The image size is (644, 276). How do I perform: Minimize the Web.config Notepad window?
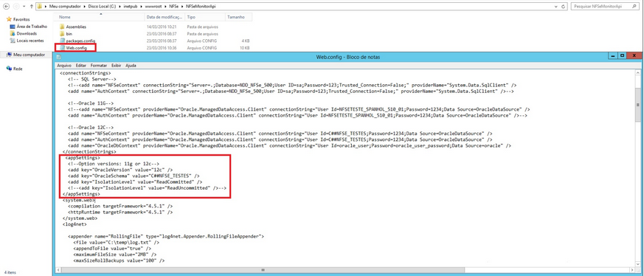click(x=614, y=56)
